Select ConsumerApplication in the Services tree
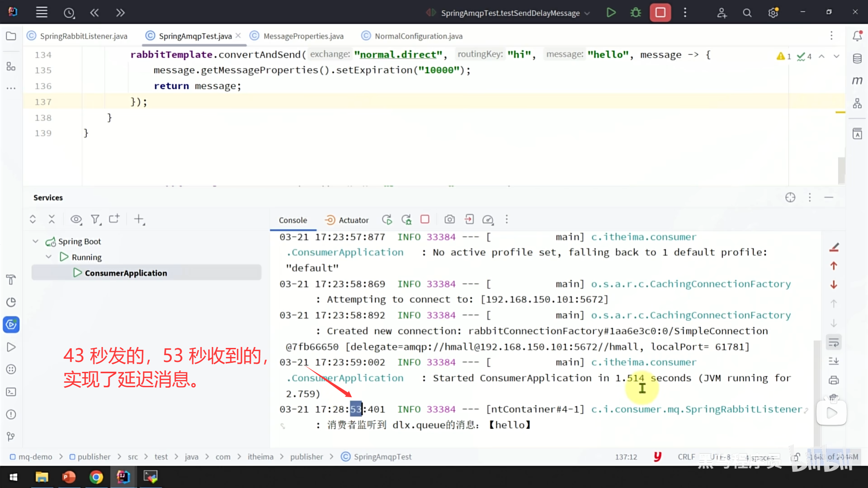 pos(126,273)
